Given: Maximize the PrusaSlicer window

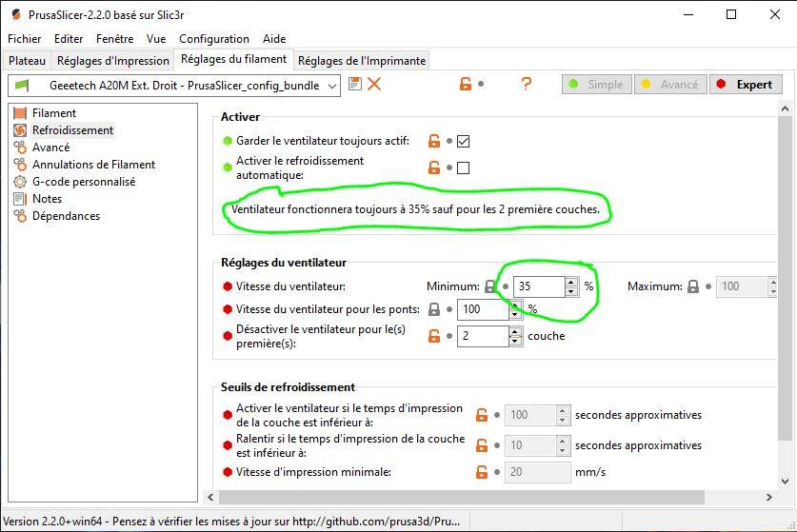Looking at the screenshot, I should point(731,14).
